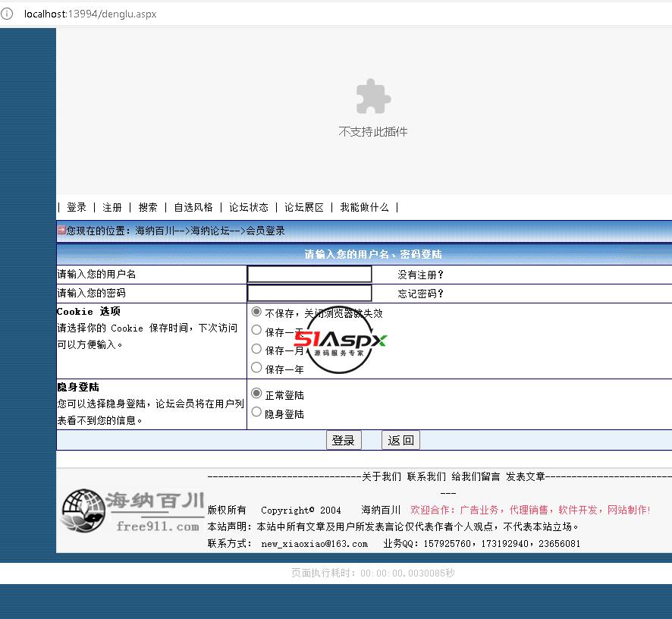Select 保存一天 cookie option
Screen dimensions: 672x619
point(256,330)
